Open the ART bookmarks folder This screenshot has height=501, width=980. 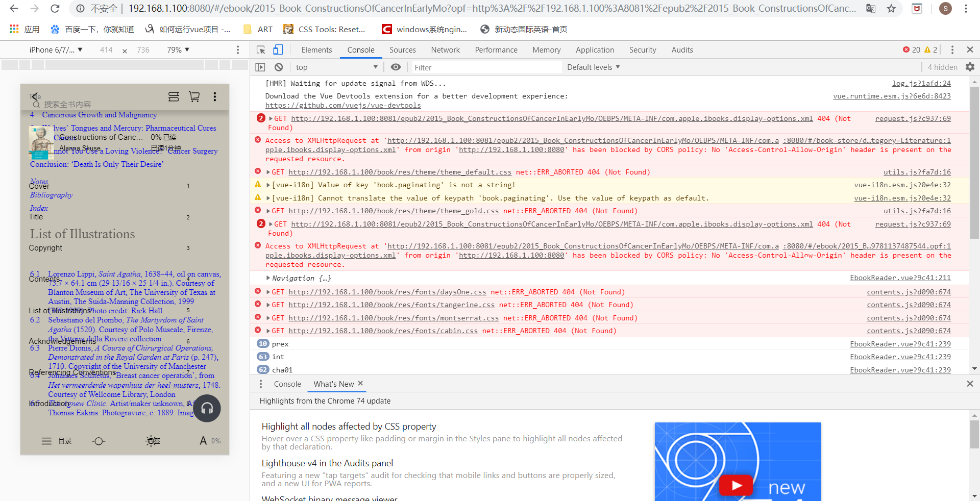coord(258,30)
